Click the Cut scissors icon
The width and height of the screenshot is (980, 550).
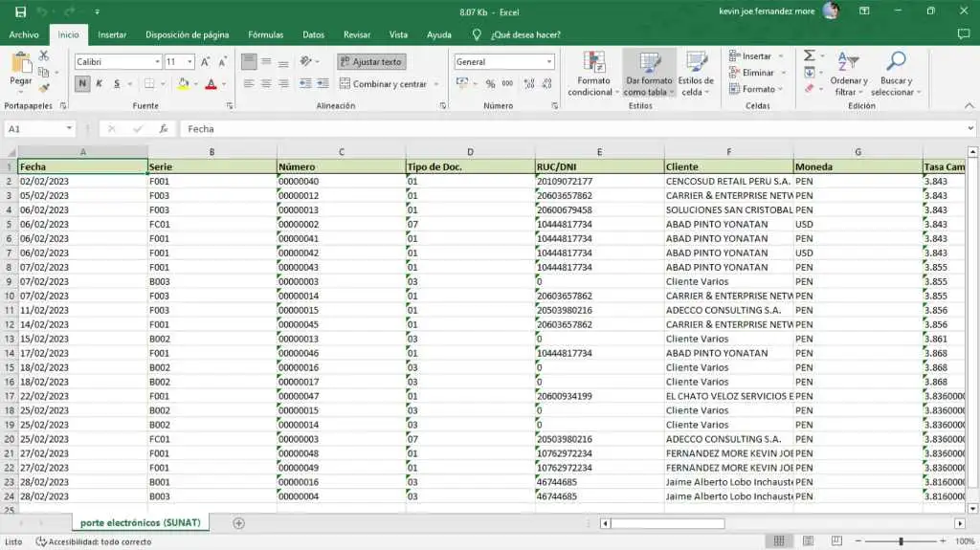tap(44, 56)
